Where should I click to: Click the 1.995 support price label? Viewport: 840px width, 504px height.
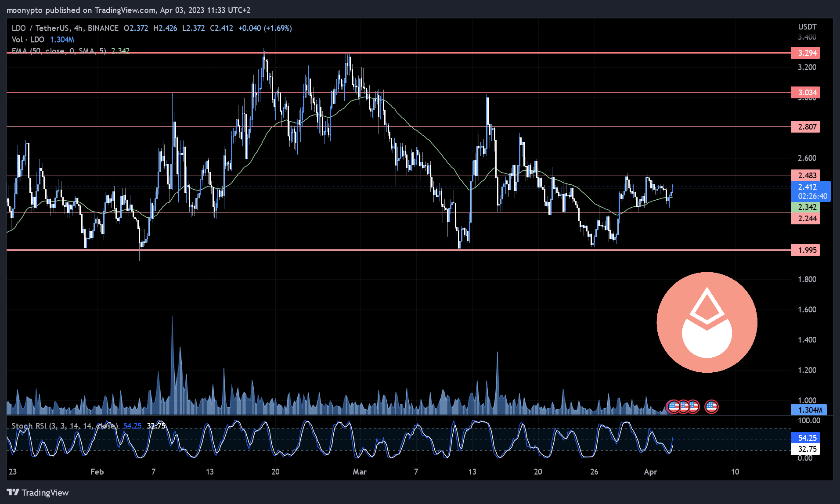pos(806,250)
